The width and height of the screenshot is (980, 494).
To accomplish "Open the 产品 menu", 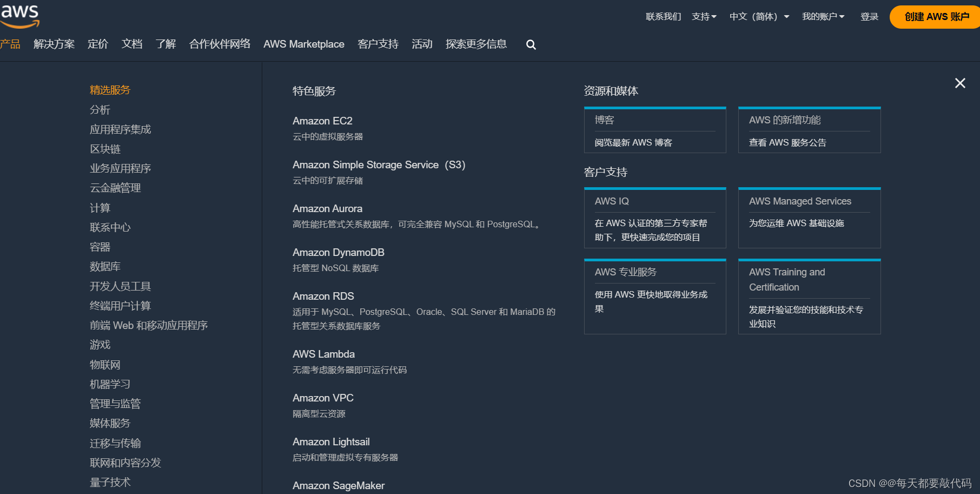I will [10, 44].
